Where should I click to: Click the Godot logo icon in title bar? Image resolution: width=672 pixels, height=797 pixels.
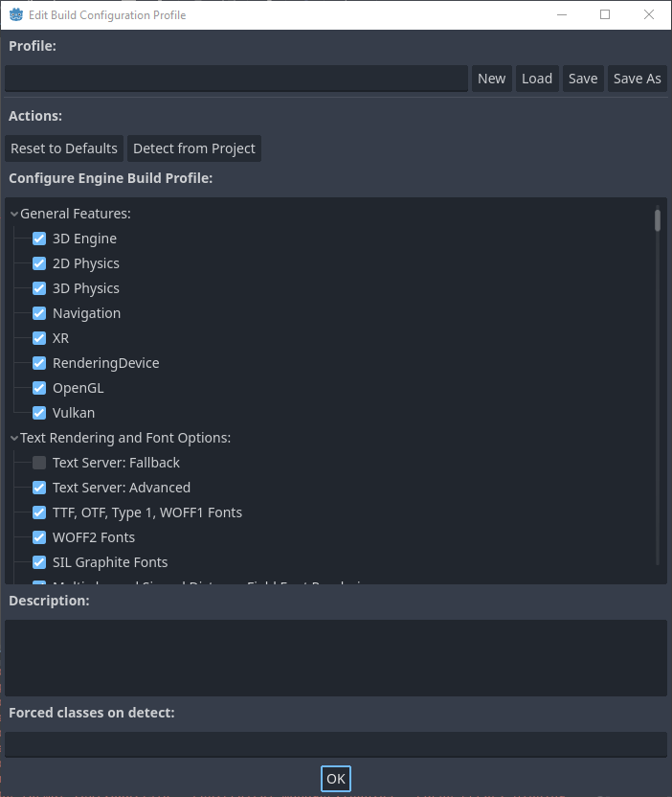coord(15,14)
